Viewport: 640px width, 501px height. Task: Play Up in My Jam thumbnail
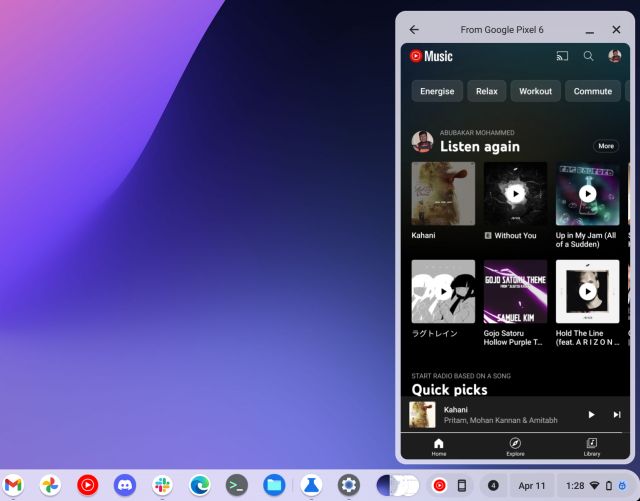[x=587, y=194]
